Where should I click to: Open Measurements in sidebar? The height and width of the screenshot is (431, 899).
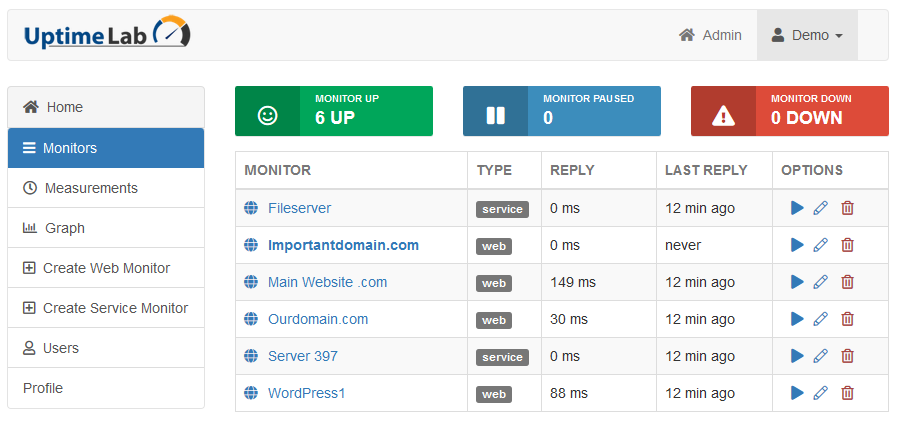point(106,188)
